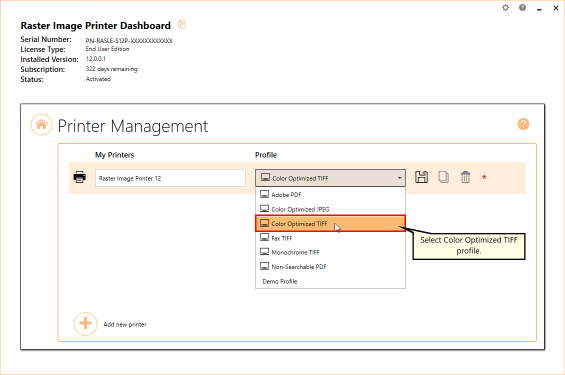This screenshot has height=375, width=565.
Task: Delete the printer with trash icon
Action: [465, 177]
